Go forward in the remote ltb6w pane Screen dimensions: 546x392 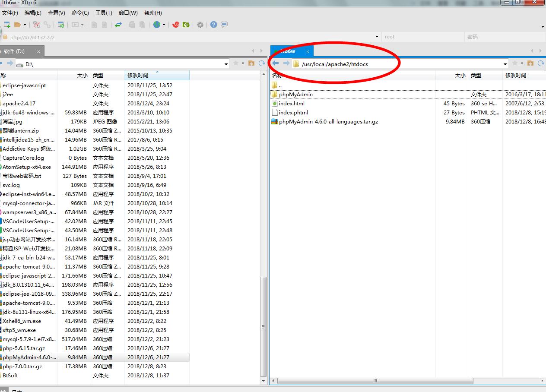click(286, 63)
